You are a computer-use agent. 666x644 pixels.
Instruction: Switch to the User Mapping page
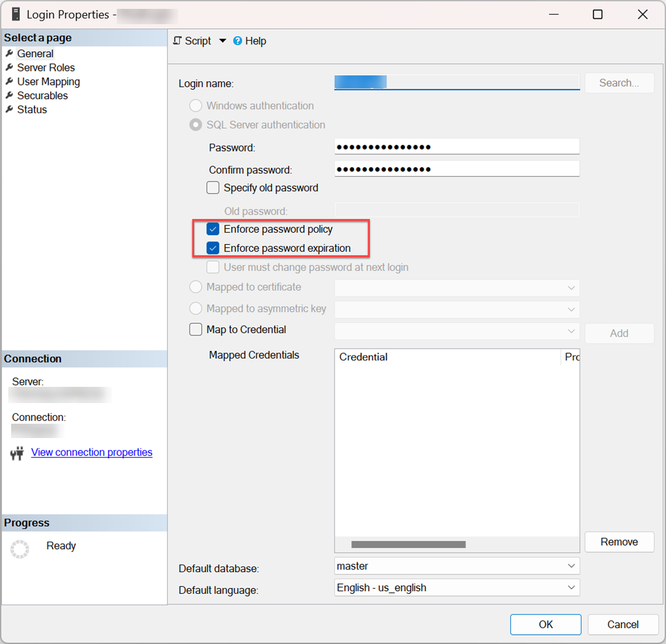tap(48, 81)
